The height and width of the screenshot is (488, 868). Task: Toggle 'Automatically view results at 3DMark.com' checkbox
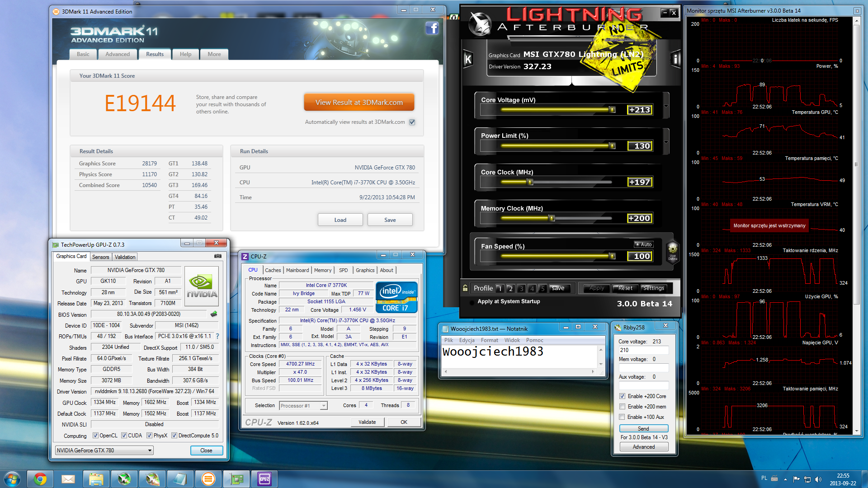pyautogui.click(x=412, y=122)
